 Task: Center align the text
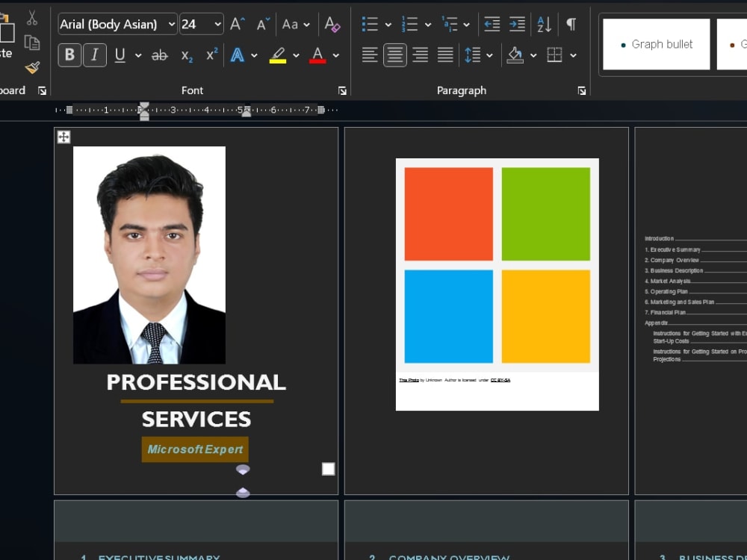[x=395, y=55]
